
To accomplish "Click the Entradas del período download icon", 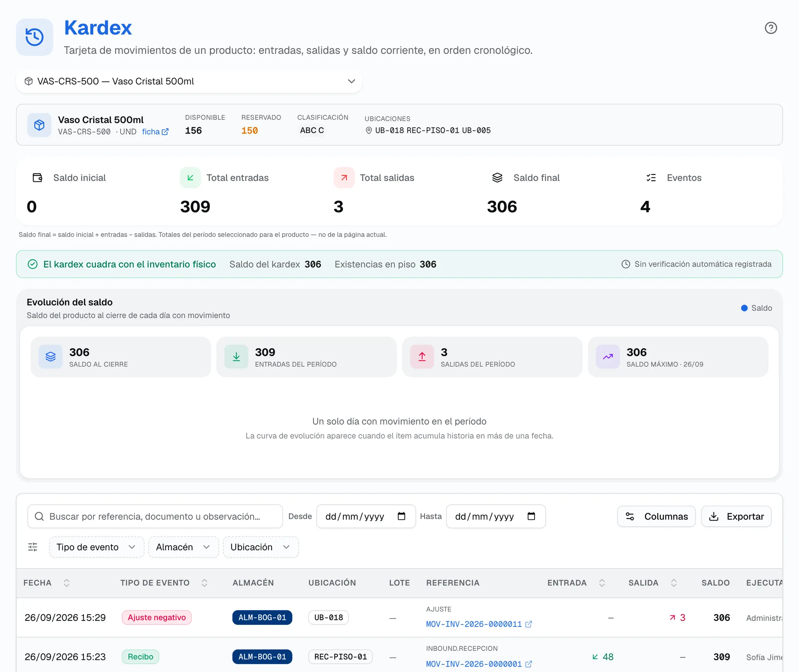I will (x=236, y=357).
